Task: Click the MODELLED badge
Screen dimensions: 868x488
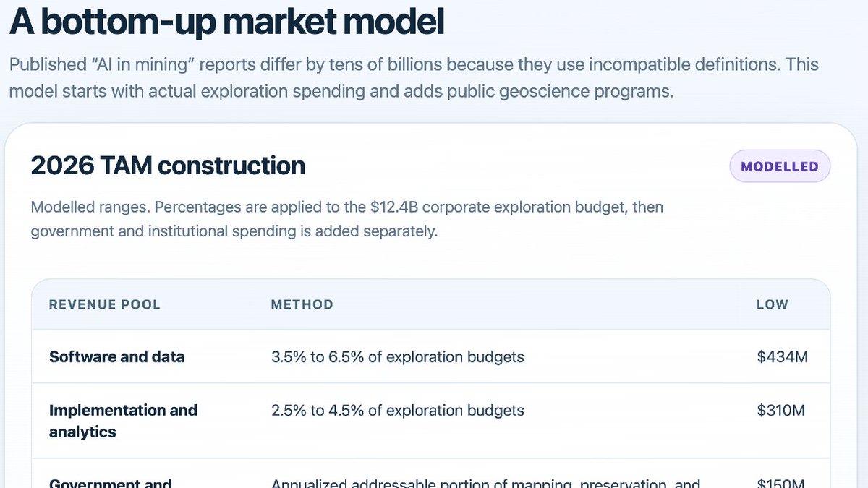Action: click(780, 166)
